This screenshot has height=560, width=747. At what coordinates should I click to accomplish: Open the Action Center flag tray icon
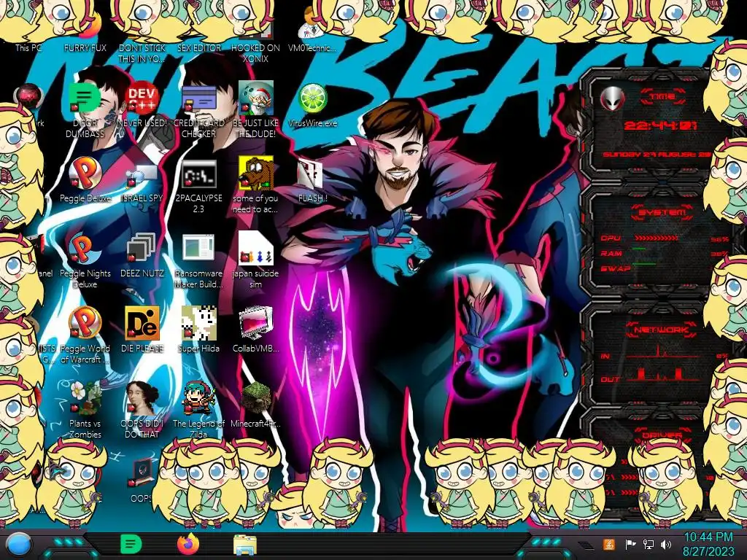[630, 544]
